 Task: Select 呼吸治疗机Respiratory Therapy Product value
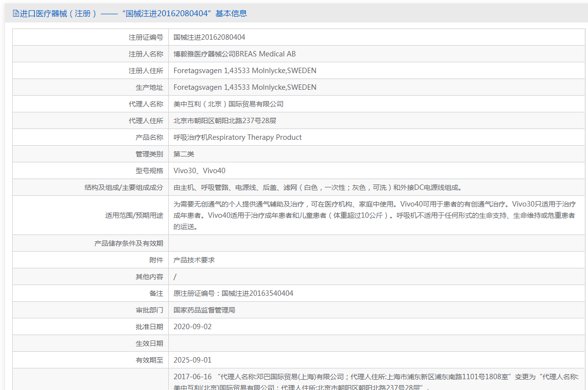click(x=238, y=137)
